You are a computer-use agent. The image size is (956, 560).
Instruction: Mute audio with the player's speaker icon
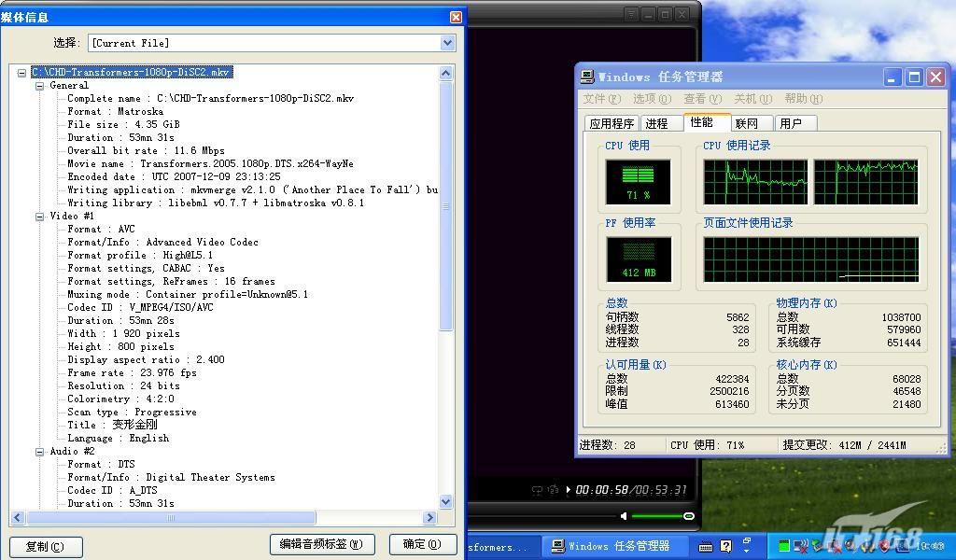pos(623,516)
